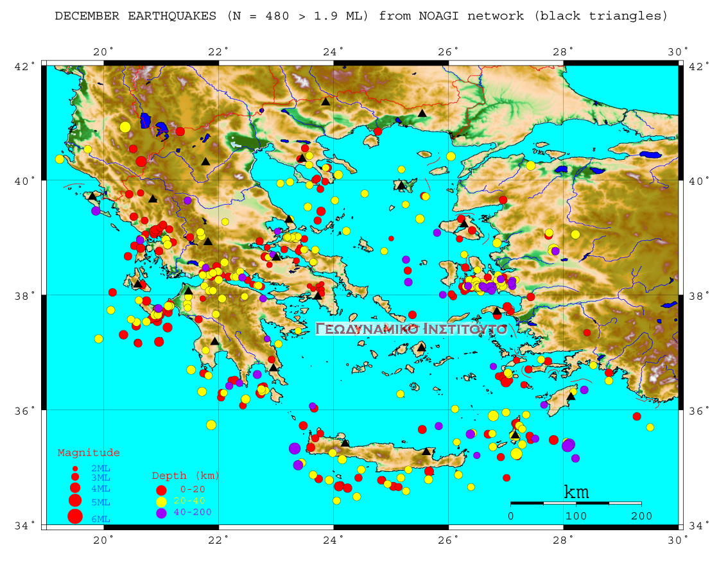Click the "0-20" depth label
Screen dimensions: 728x561
(x=193, y=490)
